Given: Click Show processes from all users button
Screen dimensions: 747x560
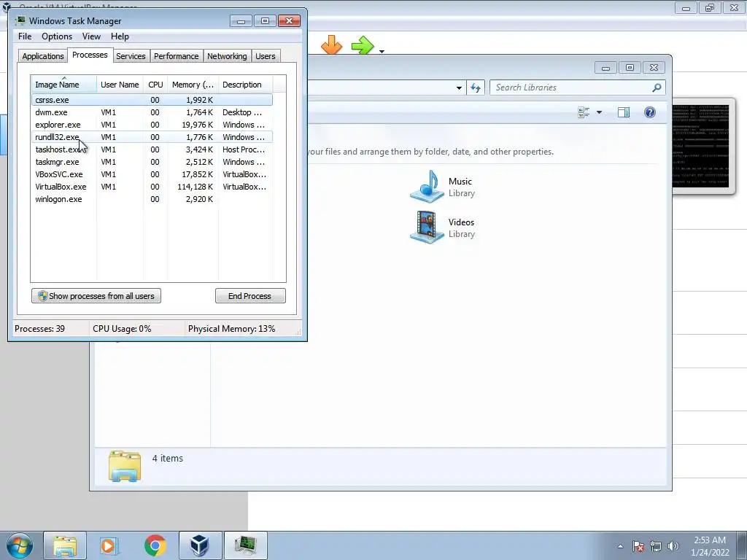Looking at the screenshot, I should (x=96, y=296).
